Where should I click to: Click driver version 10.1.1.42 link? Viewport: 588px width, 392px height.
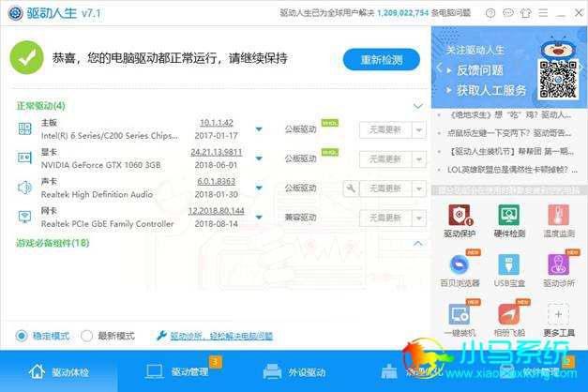pyautogui.click(x=217, y=123)
